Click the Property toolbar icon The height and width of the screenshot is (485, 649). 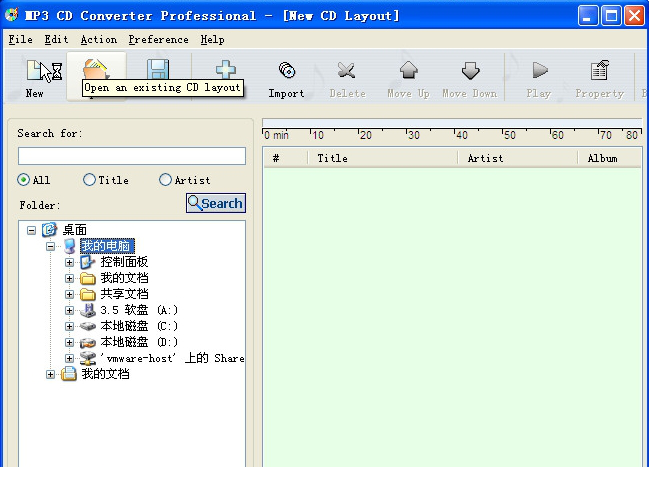click(600, 70)
